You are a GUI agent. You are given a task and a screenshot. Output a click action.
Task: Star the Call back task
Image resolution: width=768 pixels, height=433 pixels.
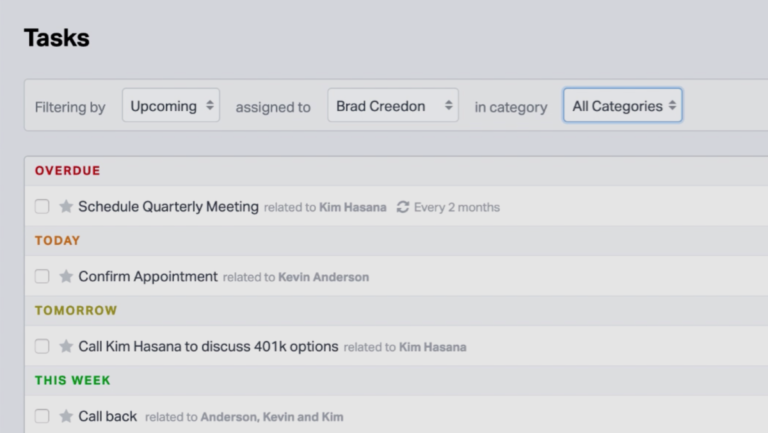[66, 416]
